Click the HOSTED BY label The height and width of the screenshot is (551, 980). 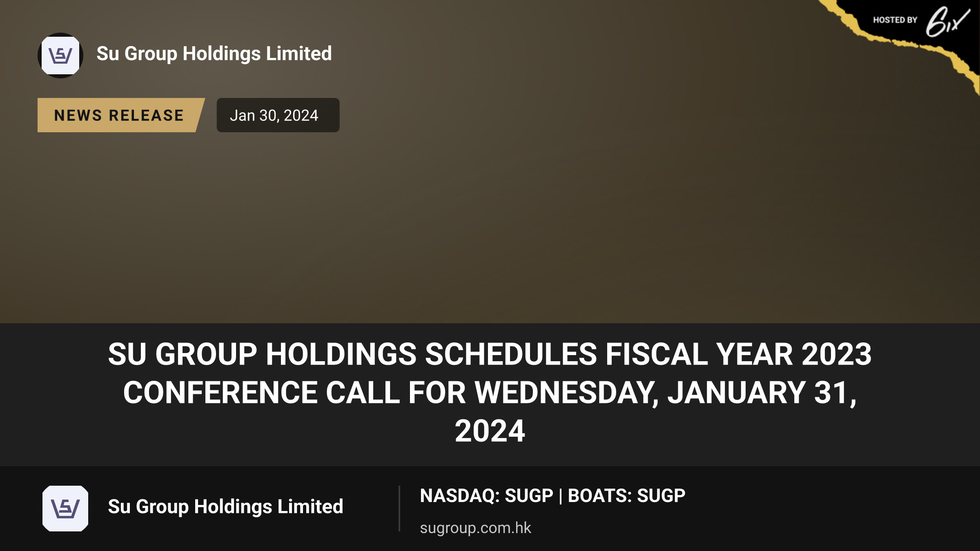click(895, 20)
